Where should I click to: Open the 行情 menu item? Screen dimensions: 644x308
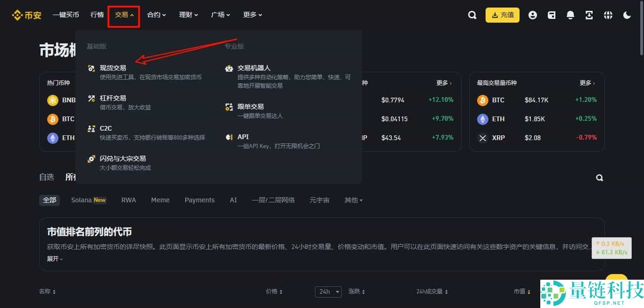[97, 15]
